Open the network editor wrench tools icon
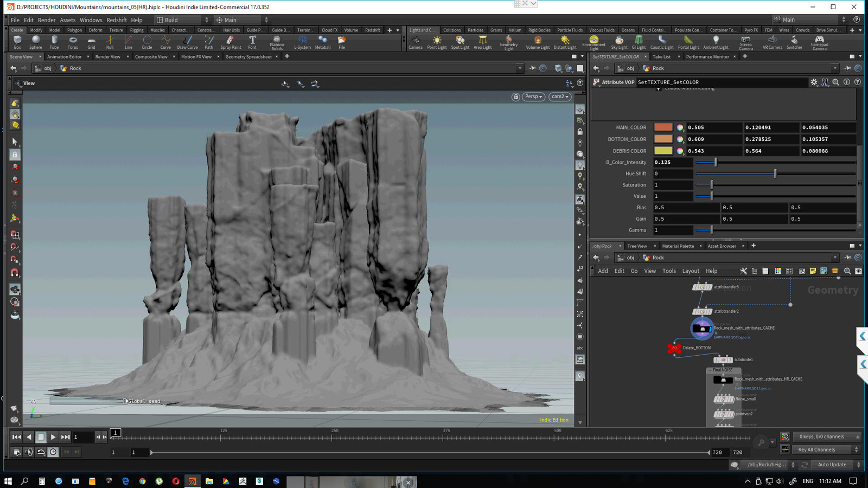Viewport: 868px width, 488px height. (x=744, y=271)
